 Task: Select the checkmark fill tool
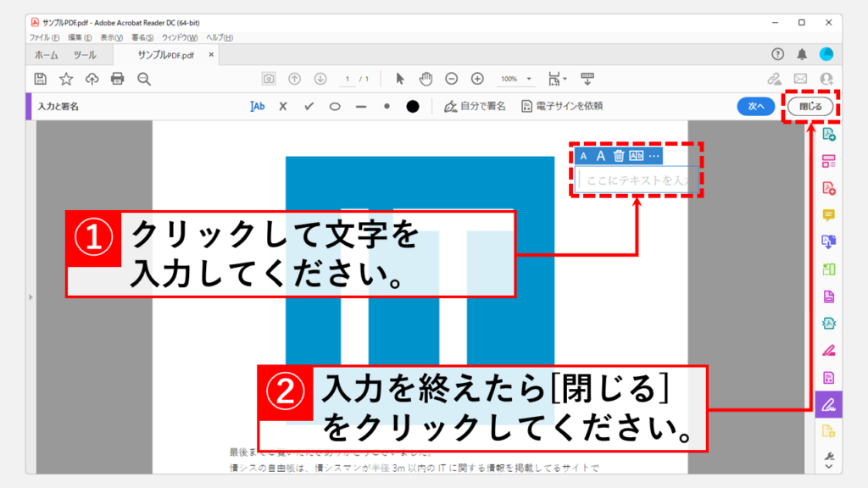[309, 106]
